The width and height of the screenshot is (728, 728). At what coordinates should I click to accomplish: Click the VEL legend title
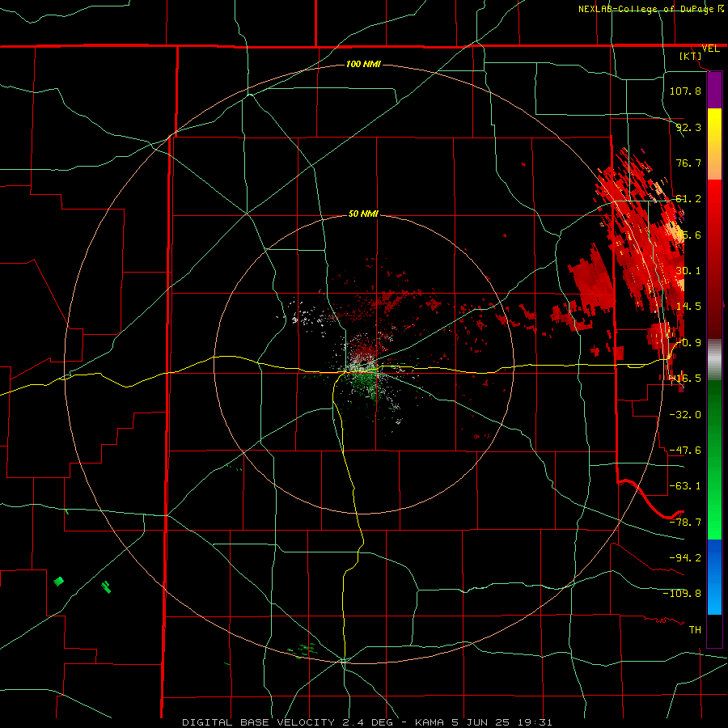click(710, 49)
